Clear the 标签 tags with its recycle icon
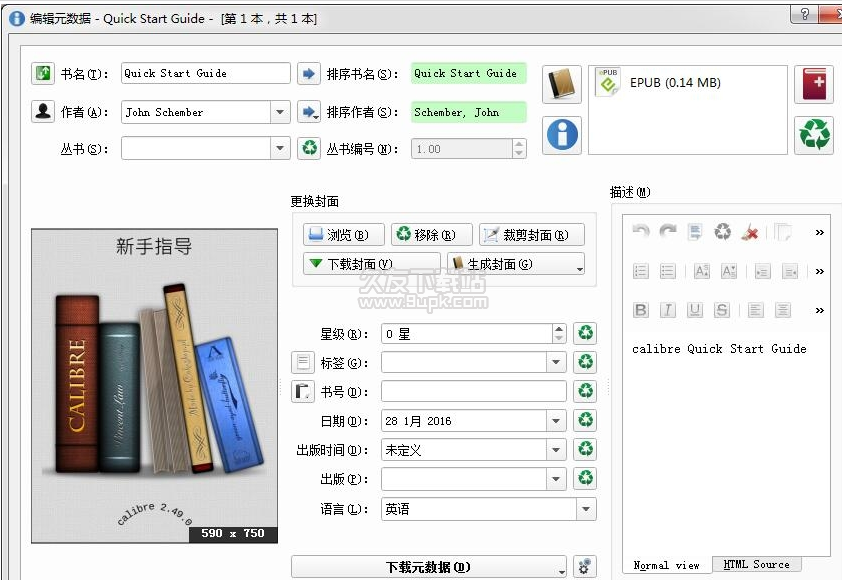Viewport: 842px width, 580px height. 585,362
